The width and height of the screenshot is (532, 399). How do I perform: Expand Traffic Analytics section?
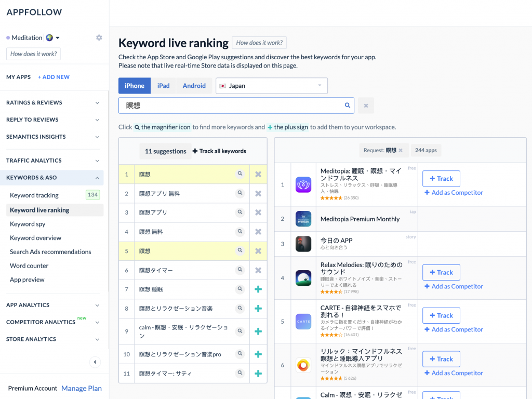tap(53, 161)
